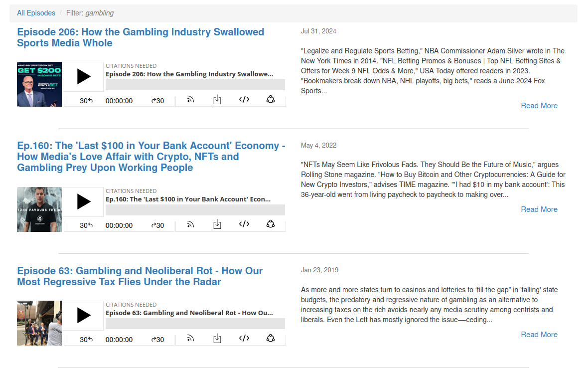The width and height of the screenshot is (588, 368).
Task: Open Episode 63 Gambling and Neoliberal Rot title
Action: 140,276
